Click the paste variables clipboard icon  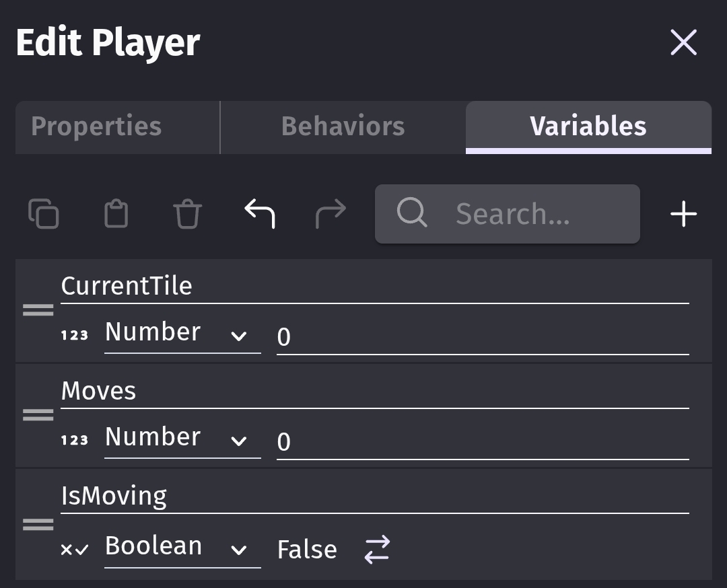[x=116, y=215]
